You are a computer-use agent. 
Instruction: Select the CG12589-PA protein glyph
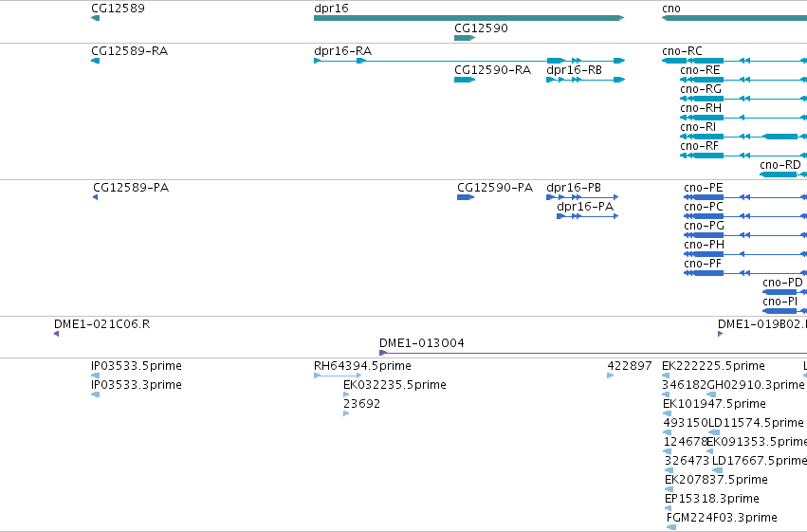click(95, 197)
